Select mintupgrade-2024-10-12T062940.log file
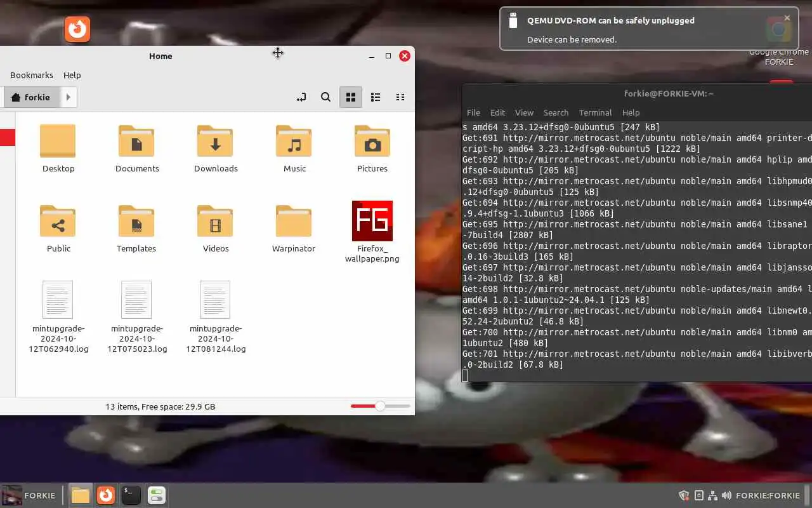 [x=58, y=300]
